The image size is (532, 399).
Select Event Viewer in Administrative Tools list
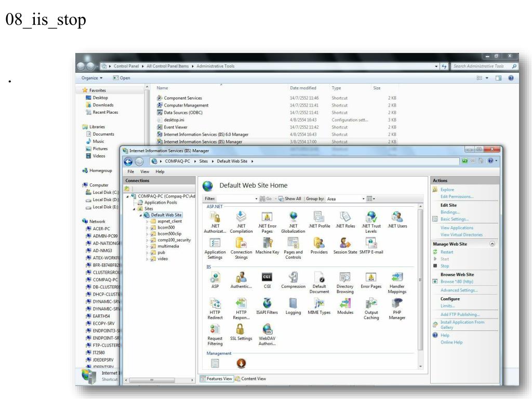(176, 128)
